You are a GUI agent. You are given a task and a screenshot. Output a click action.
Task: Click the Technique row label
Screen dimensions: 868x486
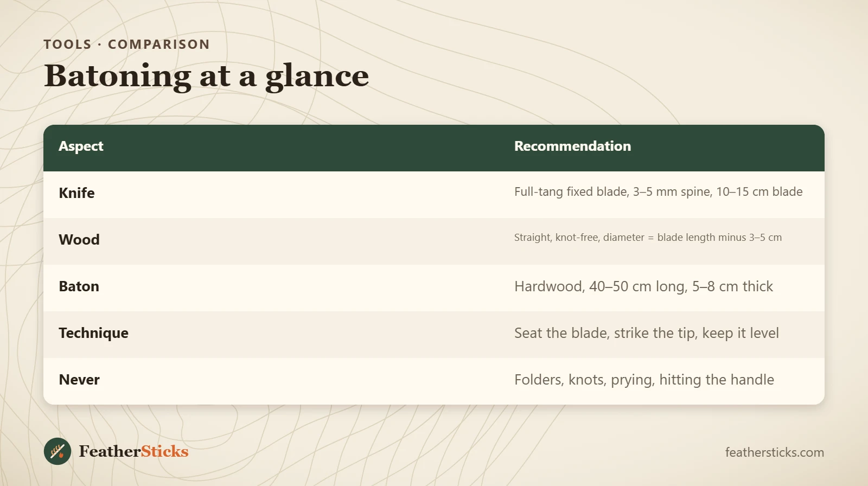coord(93,333)
